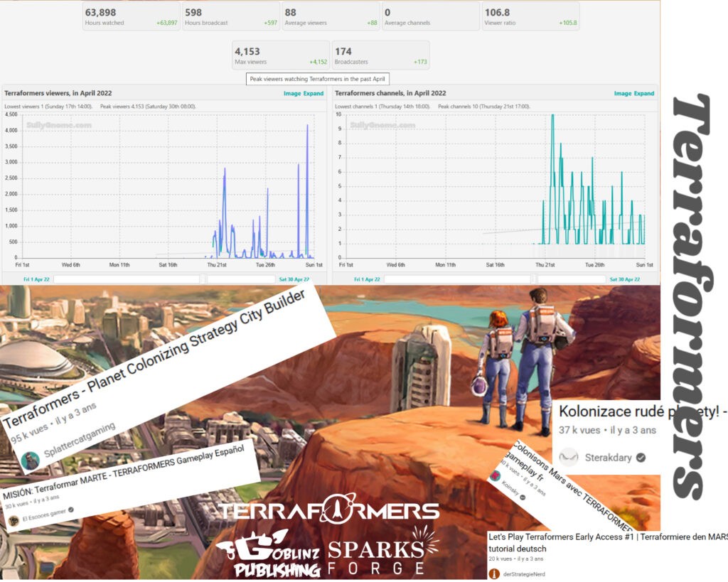Click the Koinsky channel avatar

[496, 475]
